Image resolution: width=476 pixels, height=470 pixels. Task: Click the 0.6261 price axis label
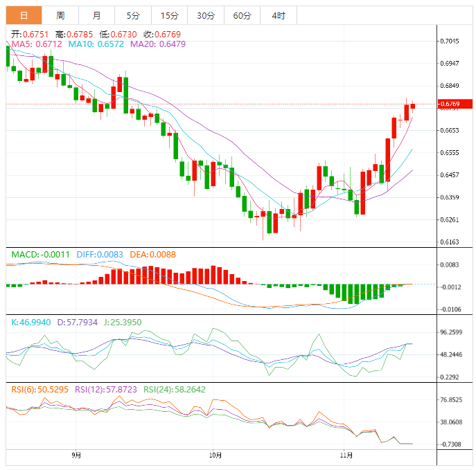pos(450,219)
